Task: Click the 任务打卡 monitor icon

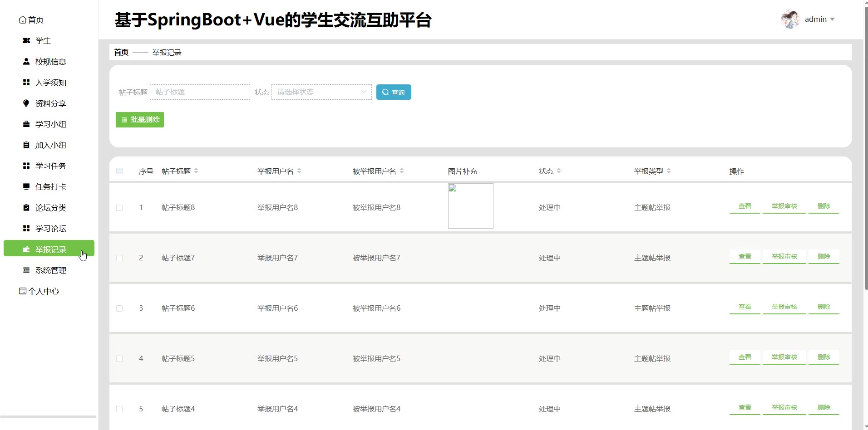Action: click(x=26, y=187)
